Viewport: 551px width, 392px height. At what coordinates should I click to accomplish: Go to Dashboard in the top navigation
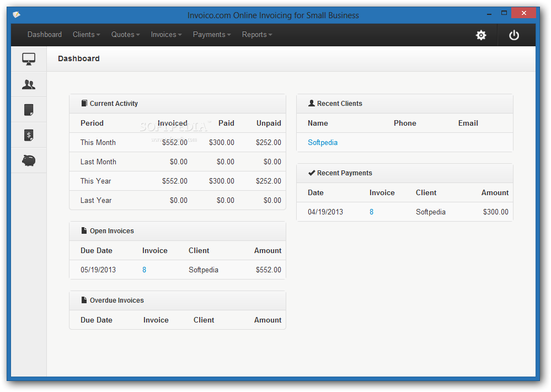45,34
